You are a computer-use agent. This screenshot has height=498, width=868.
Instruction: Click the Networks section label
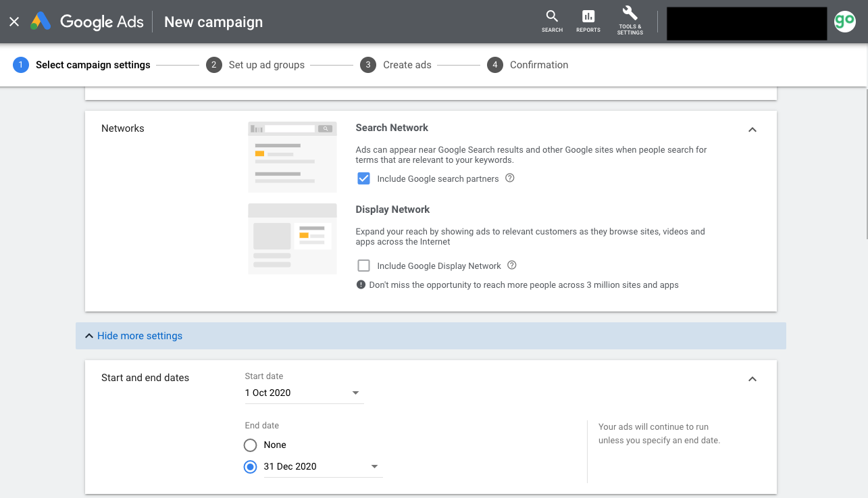(123, 128)
